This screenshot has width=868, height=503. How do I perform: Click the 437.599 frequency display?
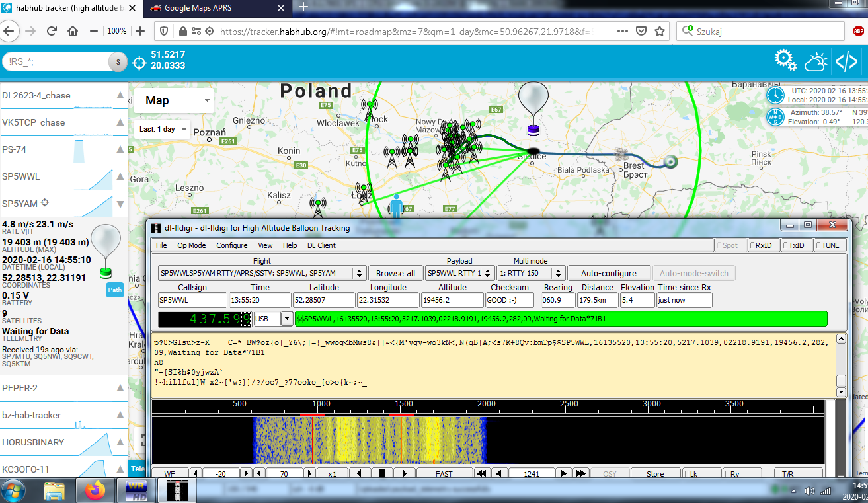[x=205, y=319]
